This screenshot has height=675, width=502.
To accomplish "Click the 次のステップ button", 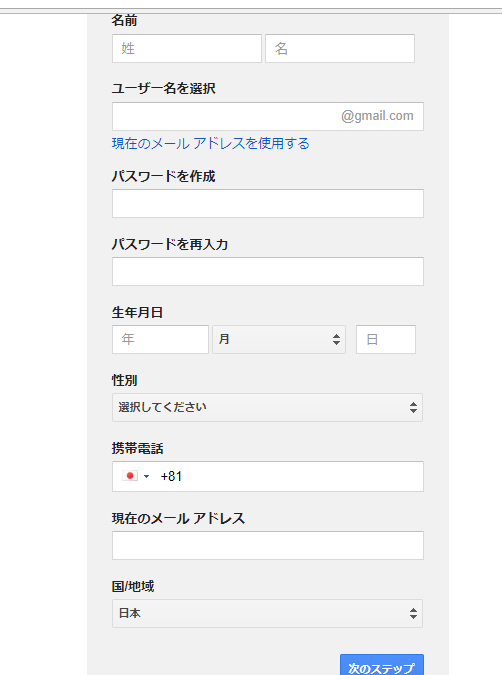I will click(x=381, y=666).
